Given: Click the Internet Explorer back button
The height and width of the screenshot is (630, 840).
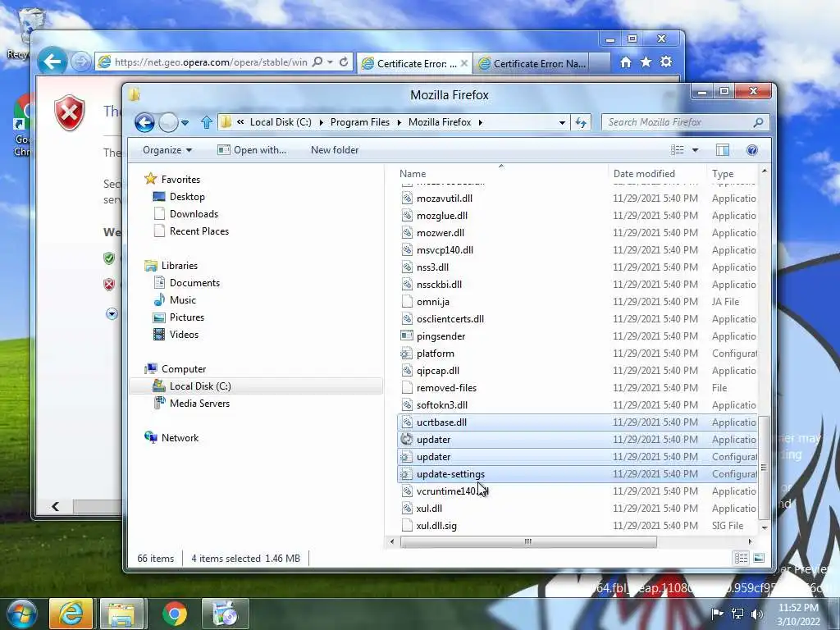Looking at the screenshot, I should coord(52,62).
